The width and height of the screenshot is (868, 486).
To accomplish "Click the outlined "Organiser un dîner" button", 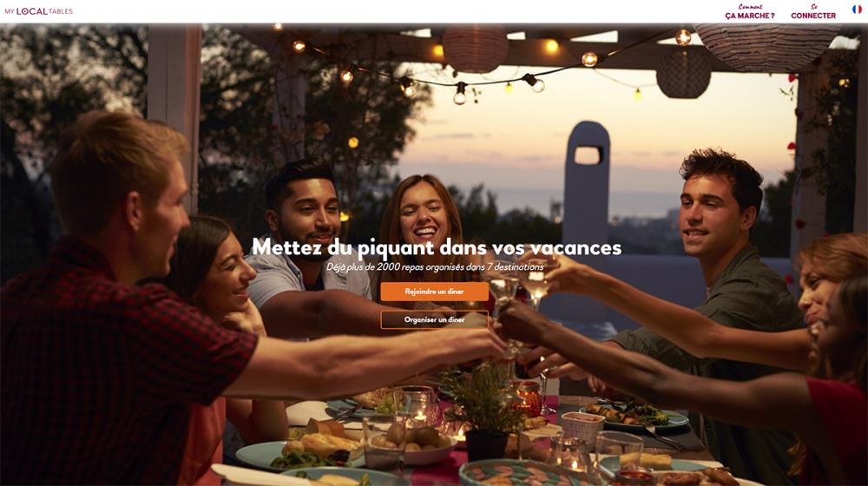I will tap(435, 319).
